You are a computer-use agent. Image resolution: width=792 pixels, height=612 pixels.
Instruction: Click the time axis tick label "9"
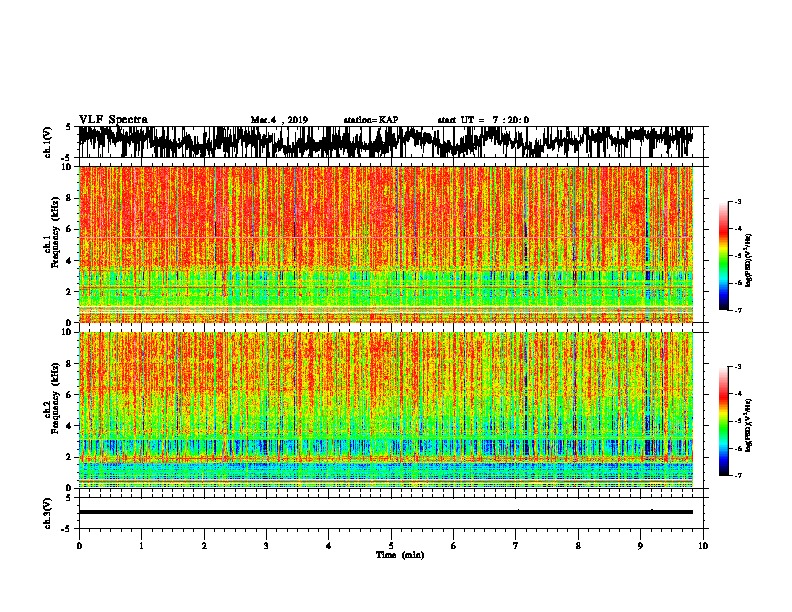tap(640, 546)
